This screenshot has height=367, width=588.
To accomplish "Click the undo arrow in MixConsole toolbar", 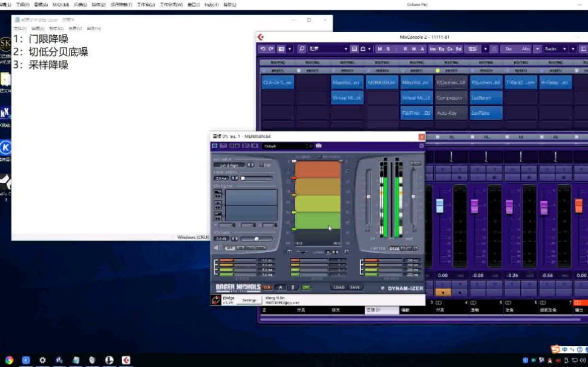I will point(263,50).
